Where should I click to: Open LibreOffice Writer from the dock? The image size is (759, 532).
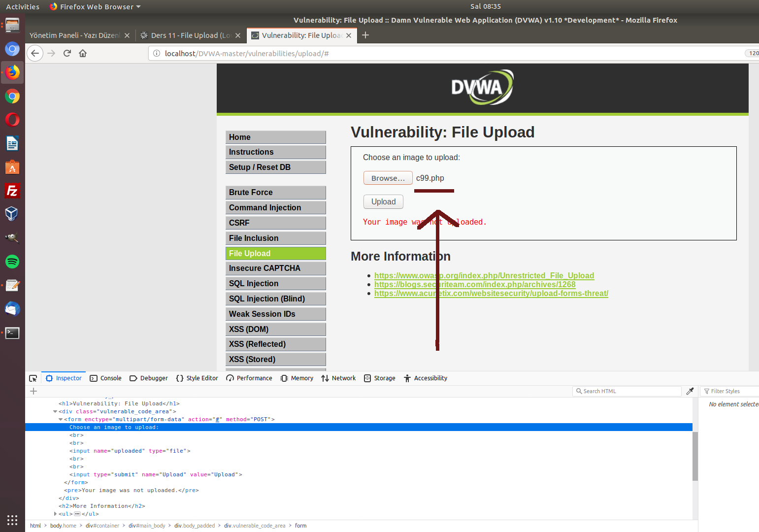point(12,143)
